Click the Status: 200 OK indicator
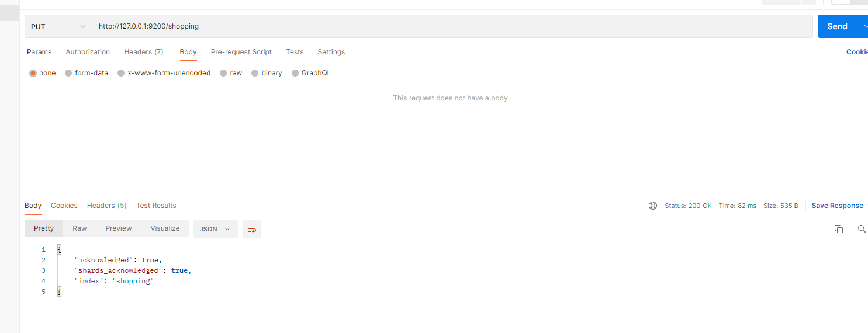 click(688, 206)
